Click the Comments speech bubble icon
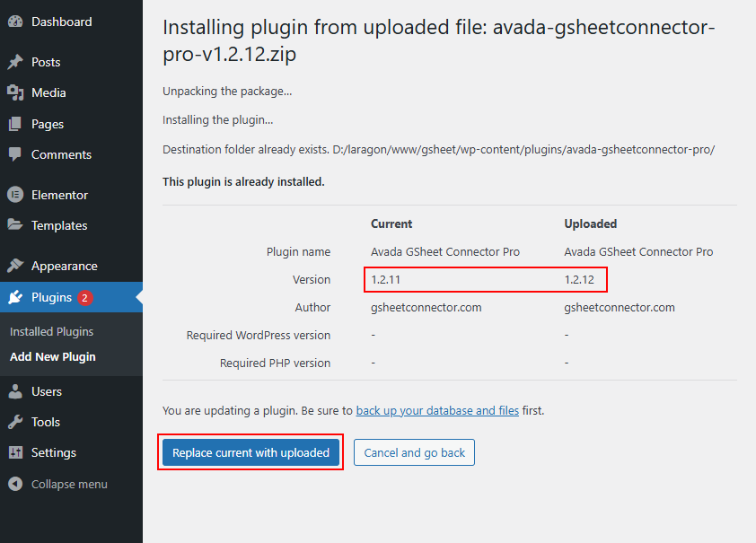The height and width of the screenshot is (543, 756). (14, 154)
